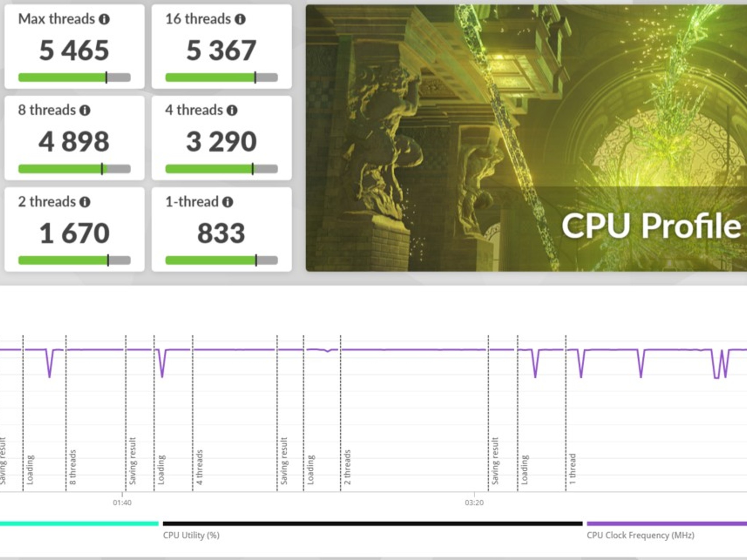Click the '16 threads' card title
The width and height of the screenshot is (747, 560).
(198, 19)
